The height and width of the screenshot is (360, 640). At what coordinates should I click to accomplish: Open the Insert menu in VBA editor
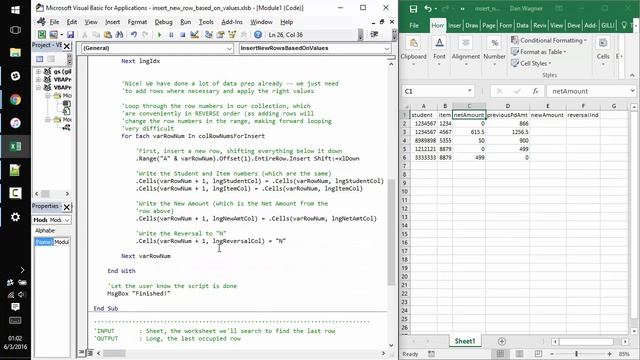pos(113,22)
